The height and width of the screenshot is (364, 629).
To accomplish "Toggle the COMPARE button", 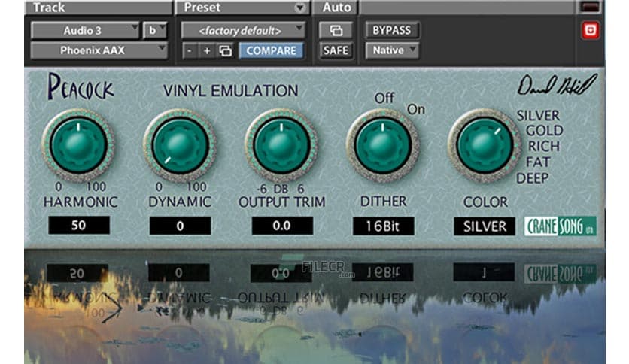I will click(x=271, y=51).
